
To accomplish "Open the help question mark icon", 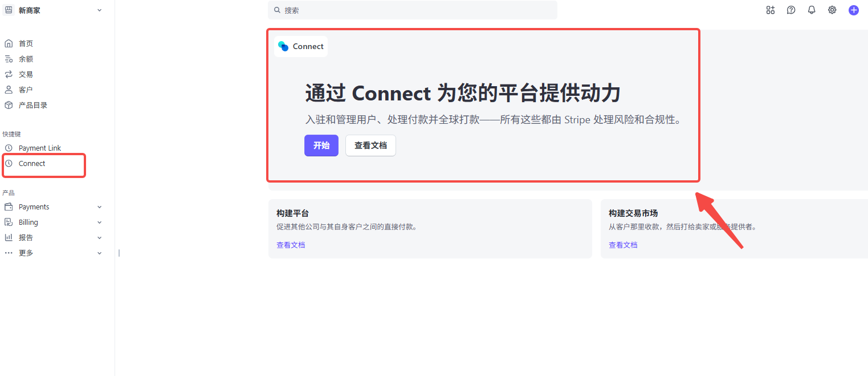I will click(790, 10).
